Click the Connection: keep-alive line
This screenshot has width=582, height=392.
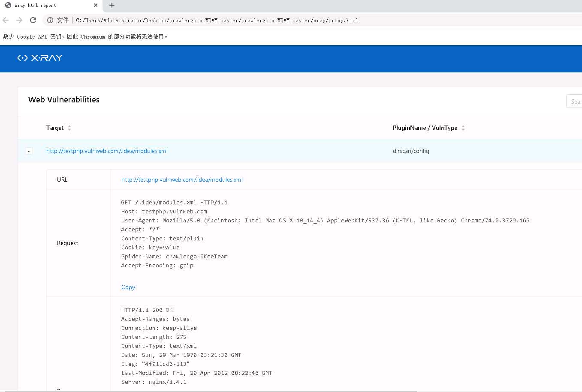tap(159, 328)
